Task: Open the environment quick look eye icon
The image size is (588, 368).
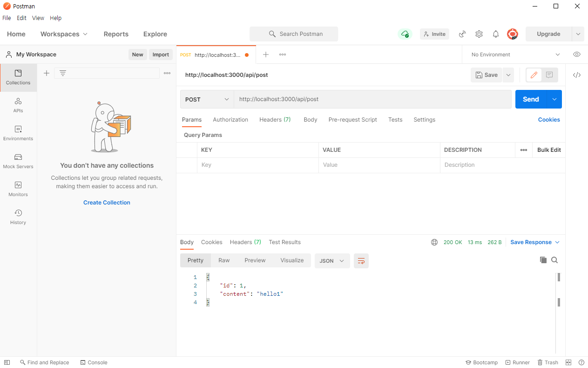Action: pos(577,55)
